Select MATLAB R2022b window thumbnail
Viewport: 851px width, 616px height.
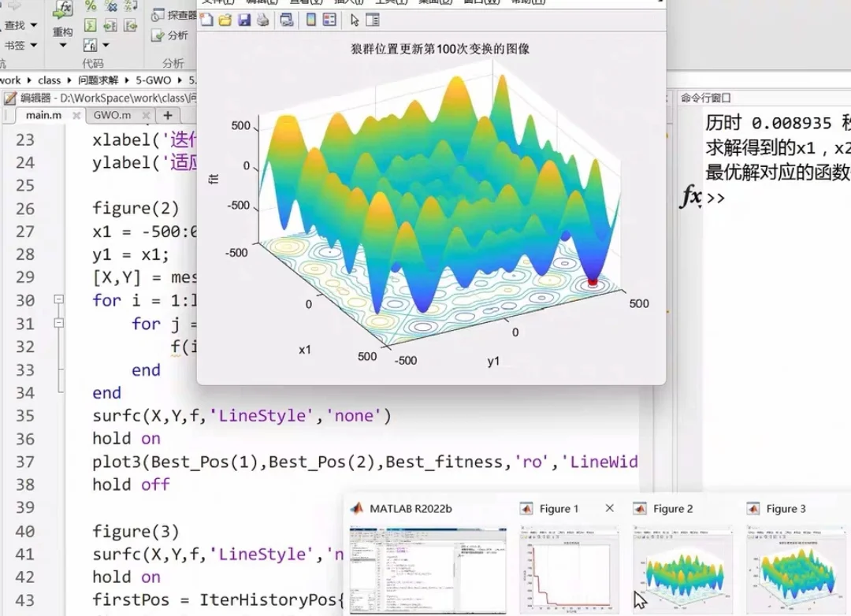point(428,570)
